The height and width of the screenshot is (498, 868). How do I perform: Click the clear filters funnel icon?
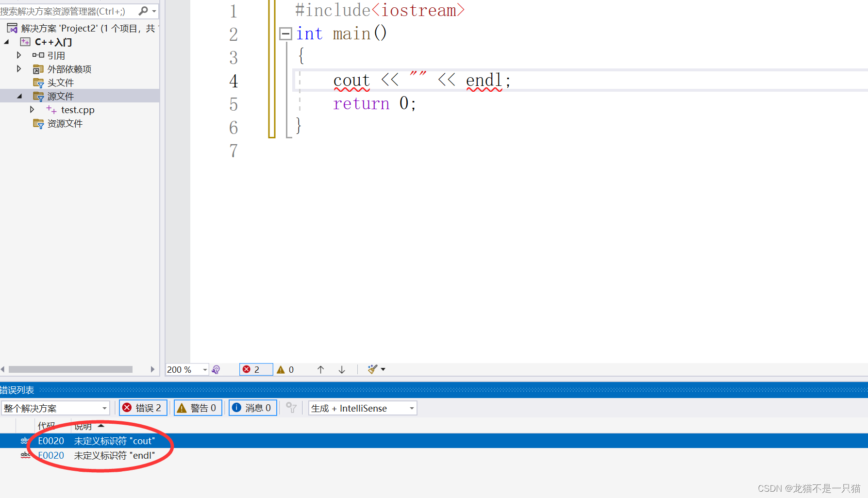pos(291,408)
